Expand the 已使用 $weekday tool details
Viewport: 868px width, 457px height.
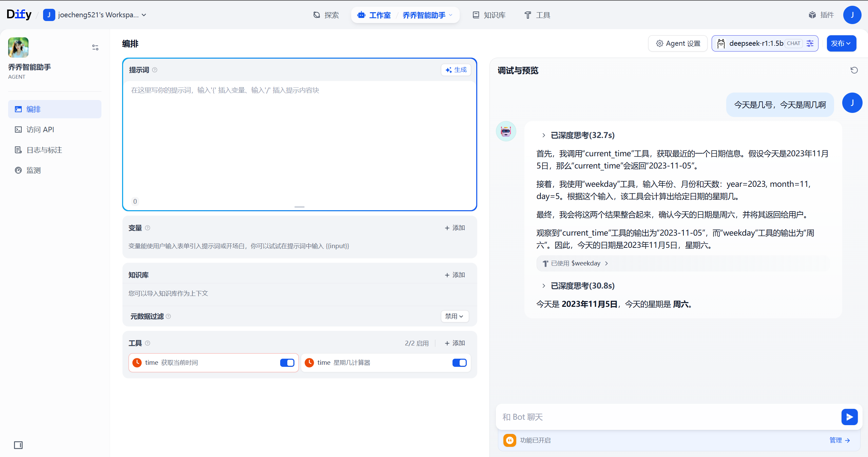tap(575, 263)
